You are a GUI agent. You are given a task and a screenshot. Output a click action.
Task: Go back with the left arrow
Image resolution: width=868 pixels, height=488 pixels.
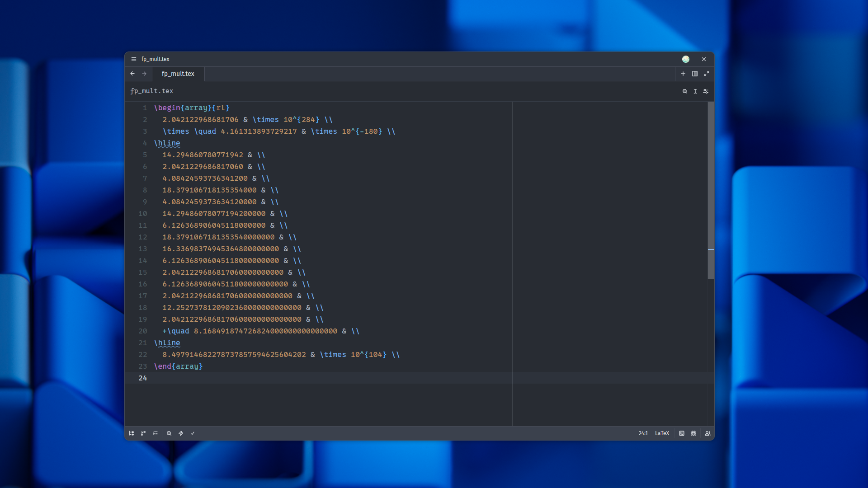pos(132,74)
